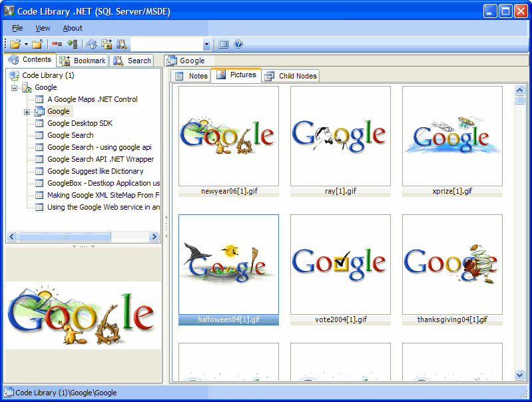Screen dimensions: 532x402
Task: Select Google Desktop SDK in tree
Action: (80, 123)
